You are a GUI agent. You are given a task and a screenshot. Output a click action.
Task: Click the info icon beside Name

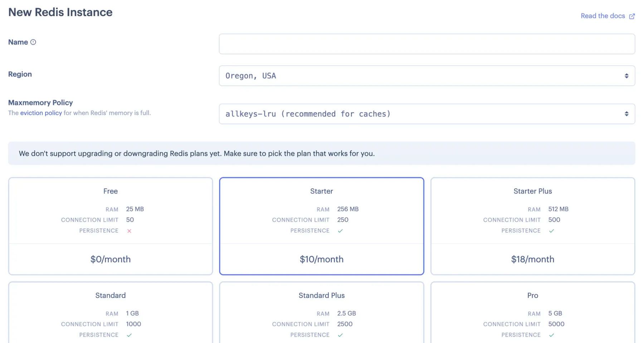(33, 42)
